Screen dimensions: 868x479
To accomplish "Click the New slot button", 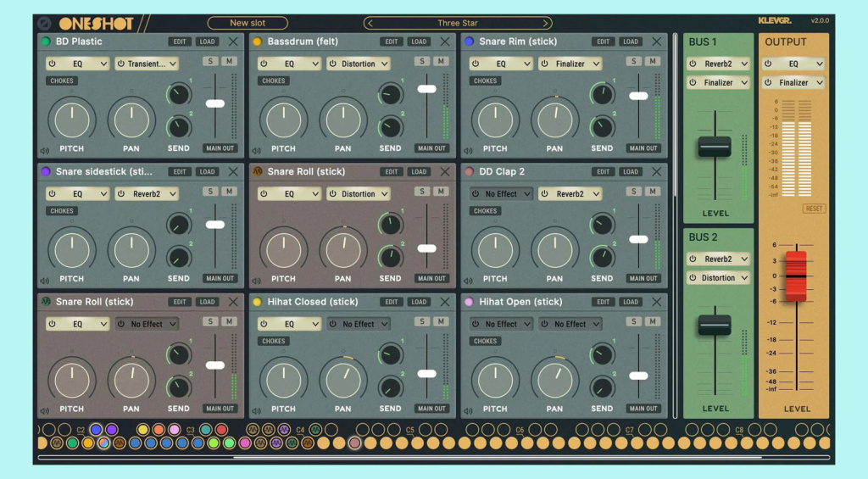I will [248, 24].
